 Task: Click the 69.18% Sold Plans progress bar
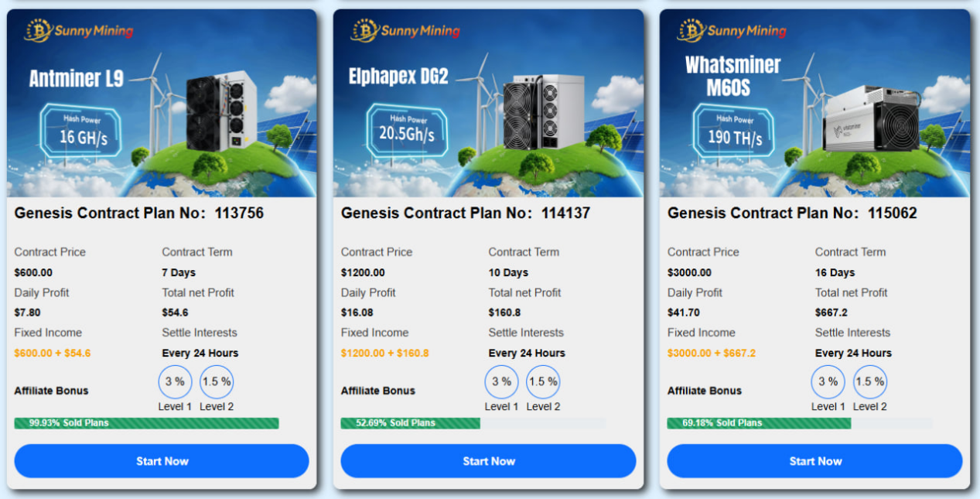click(799, 423)
